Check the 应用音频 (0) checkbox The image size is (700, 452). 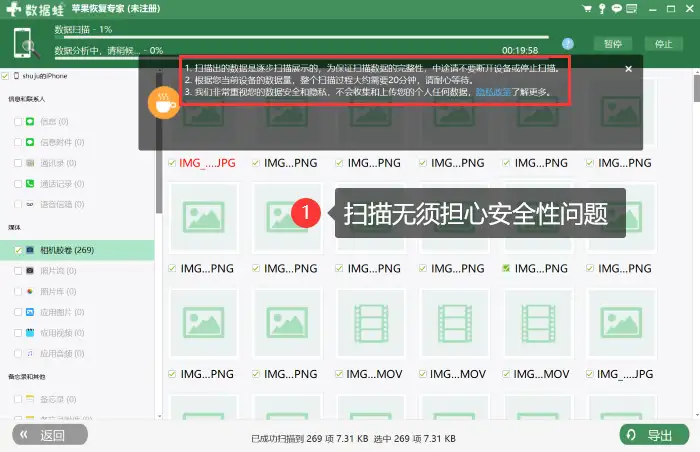[x=18, y=353]
